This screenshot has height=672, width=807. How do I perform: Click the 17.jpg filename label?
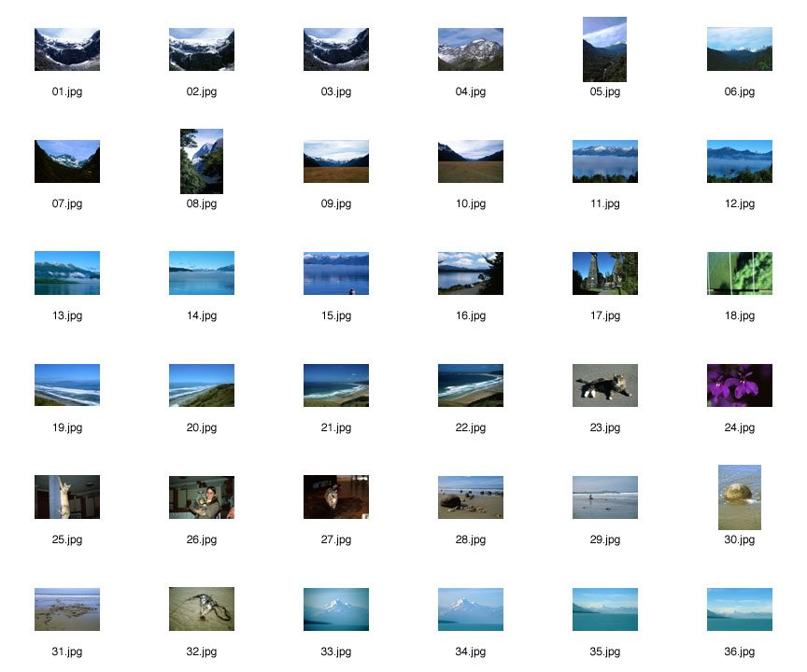[x=604, y=315]
